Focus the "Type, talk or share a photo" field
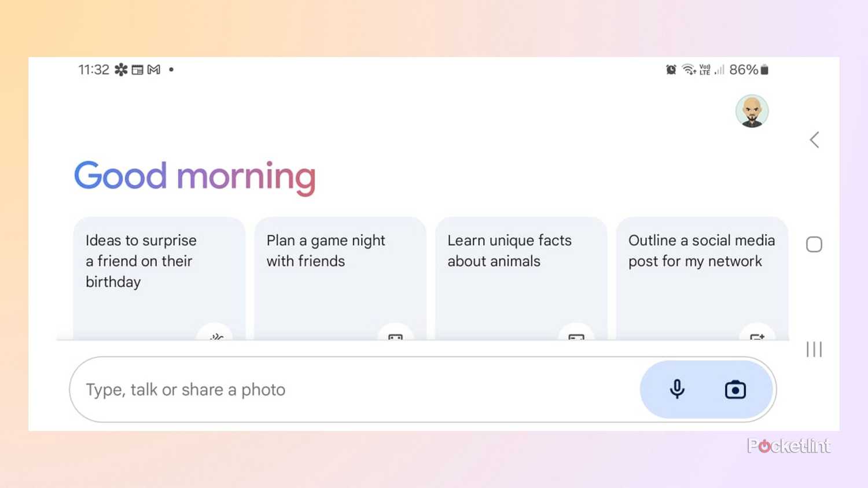 (347, 390)
